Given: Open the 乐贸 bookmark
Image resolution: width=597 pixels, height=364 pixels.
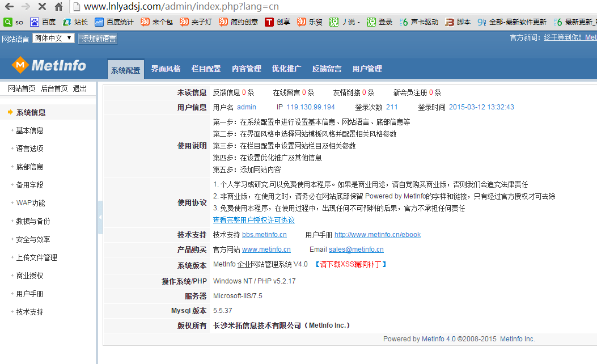Looking at the screenshot, I should point(310,22).
